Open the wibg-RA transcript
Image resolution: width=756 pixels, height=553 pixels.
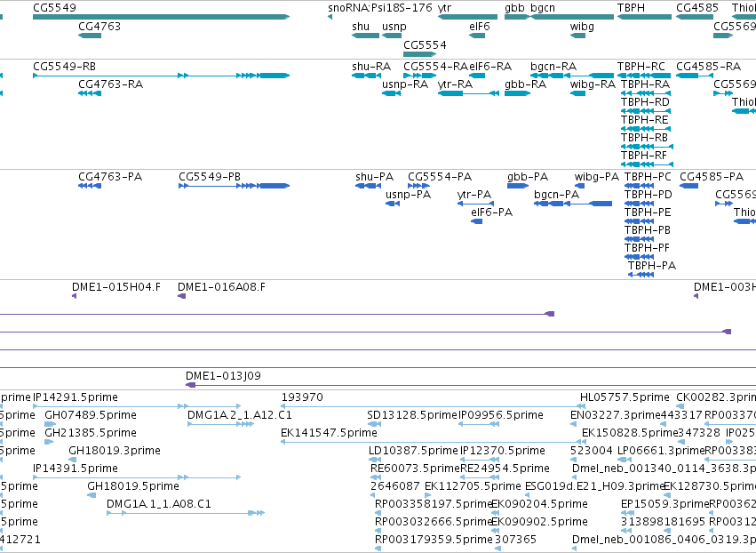[593, 84]
